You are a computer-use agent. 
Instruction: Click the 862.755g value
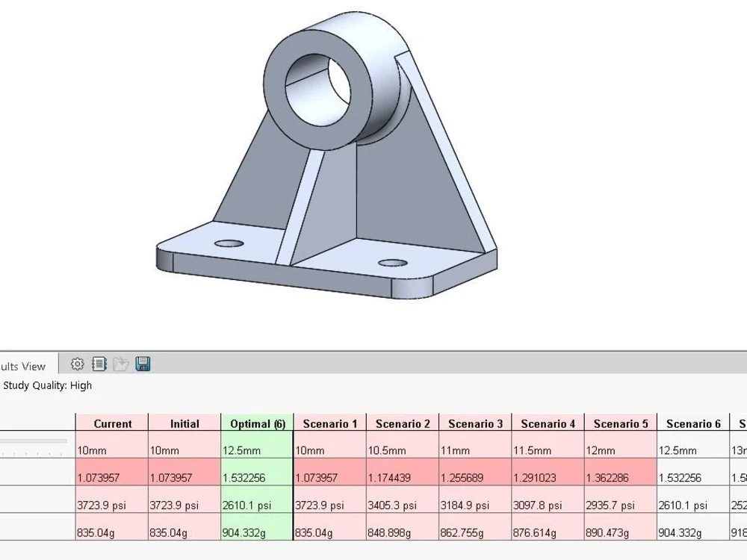coord(475,526)
